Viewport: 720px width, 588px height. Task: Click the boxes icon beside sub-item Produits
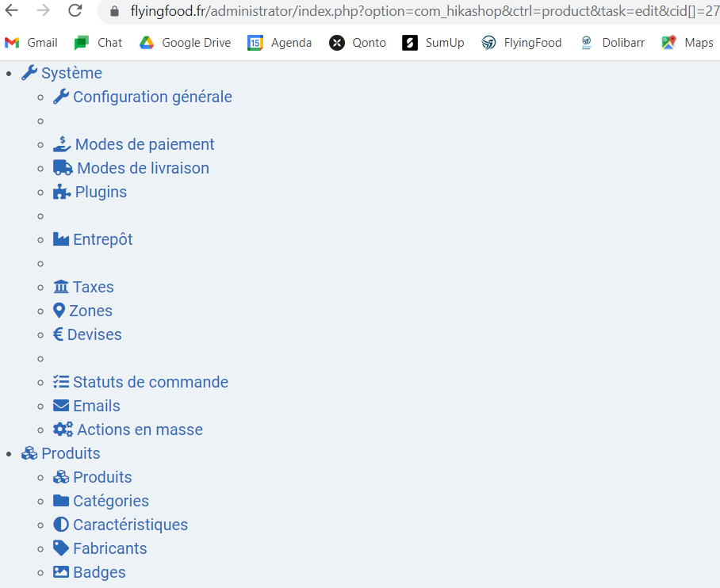point(61,477)
